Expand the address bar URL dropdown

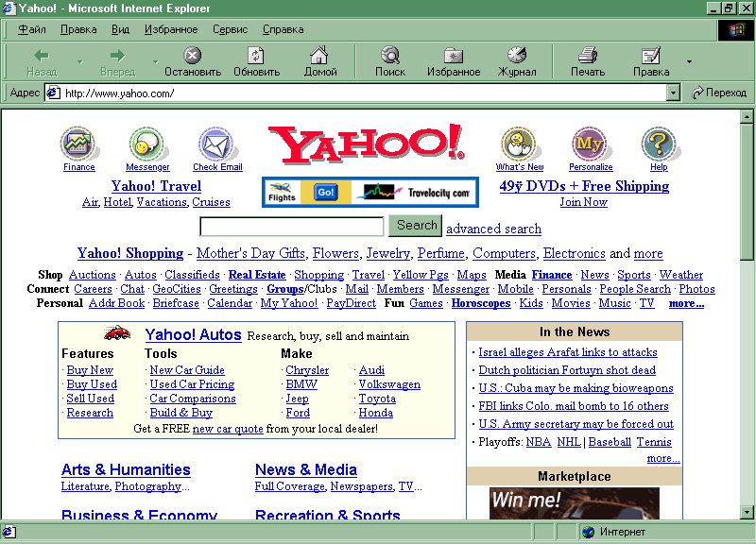(x=673, y=93)
